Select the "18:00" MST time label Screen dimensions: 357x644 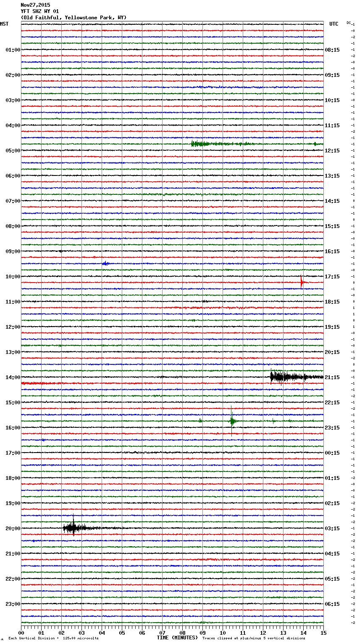13,478
